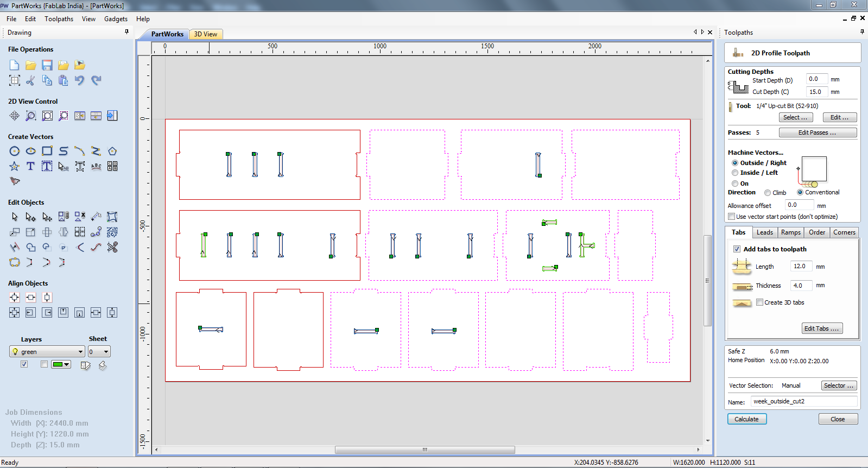Align selection to material center
This screenshot has height=468, width=868.
click(15, 298)
